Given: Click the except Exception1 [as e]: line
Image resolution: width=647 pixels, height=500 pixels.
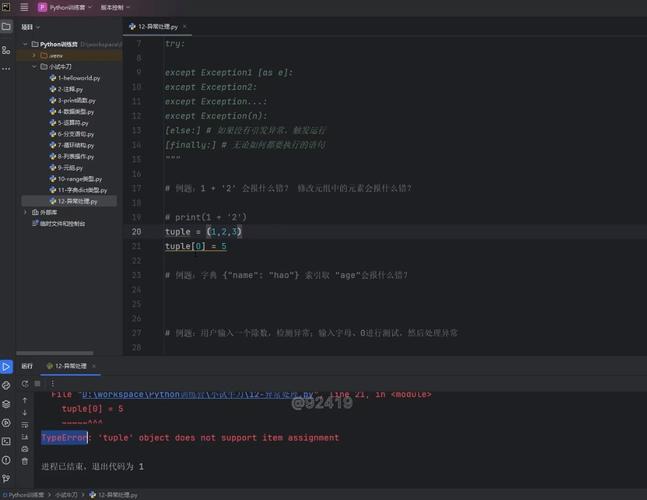Looking at the screenshot, I should pyautogui.click(x=229, y=73).
